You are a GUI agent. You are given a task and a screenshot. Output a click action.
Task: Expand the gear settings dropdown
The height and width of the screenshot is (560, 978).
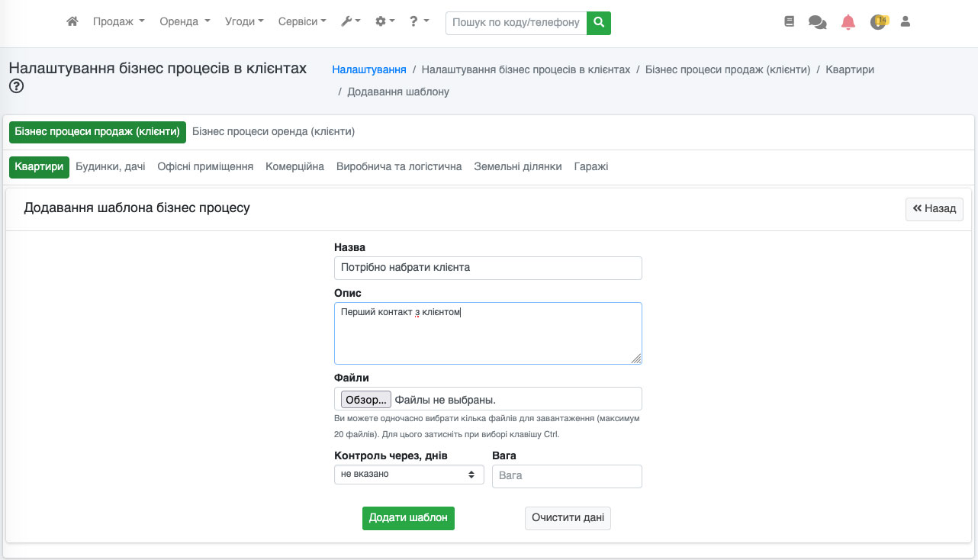coord(384,22)
